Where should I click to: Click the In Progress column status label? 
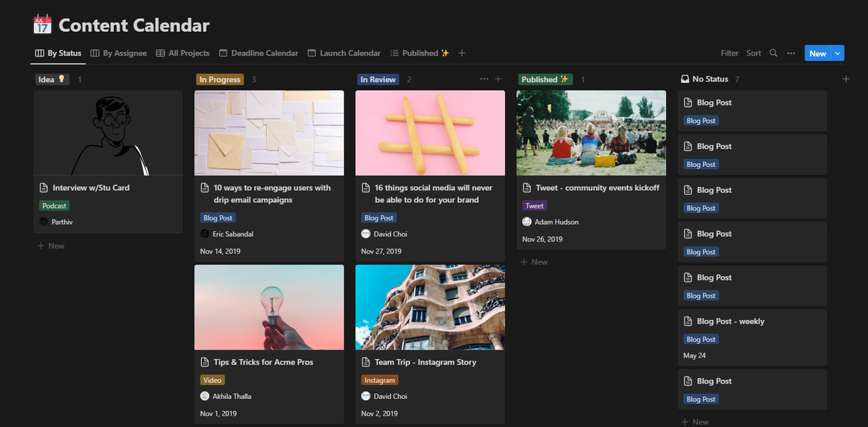tap(220, 79)
